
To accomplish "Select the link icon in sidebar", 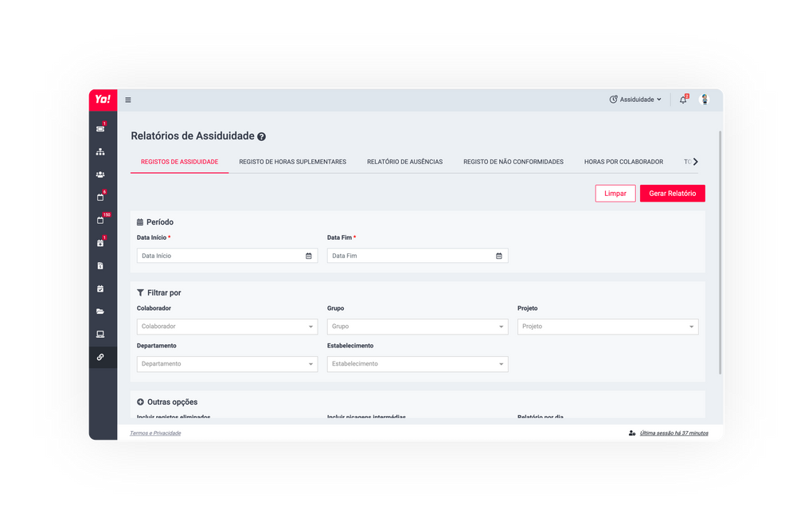I will (100, 357).
